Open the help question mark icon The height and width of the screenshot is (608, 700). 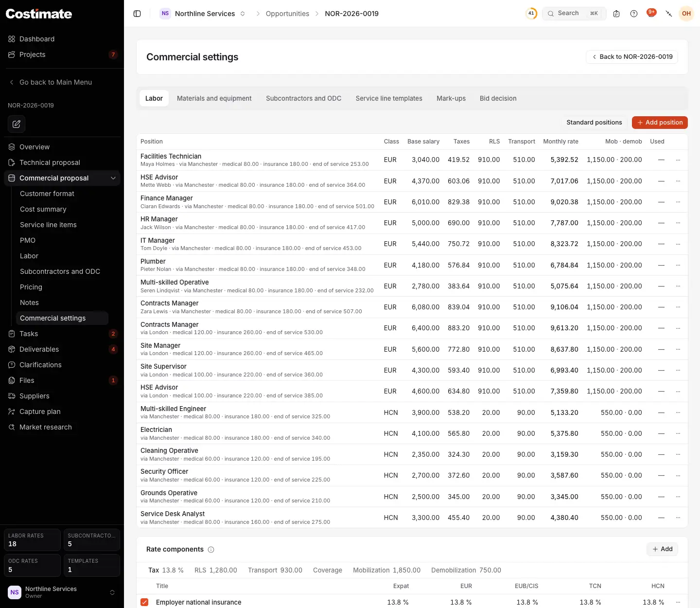click(x=634, y=14)
